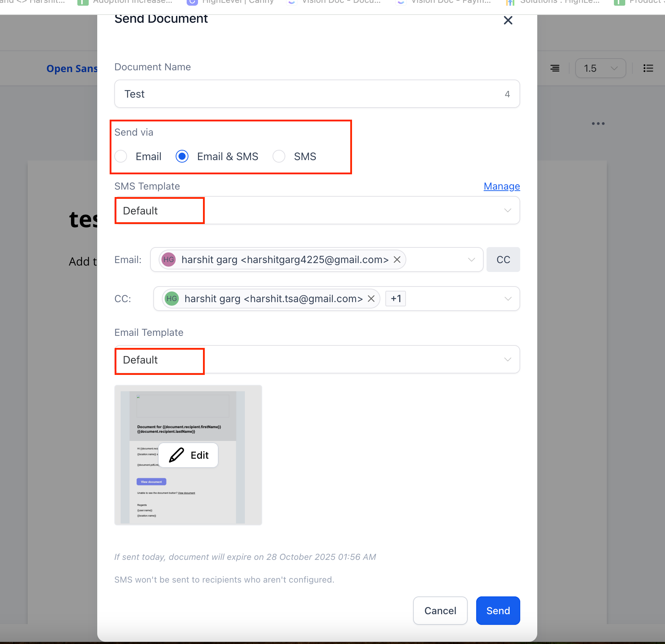Open the line spacing 1.5 dropdown
This screenshot has width=665, height=644.
[x=600, y=68]
